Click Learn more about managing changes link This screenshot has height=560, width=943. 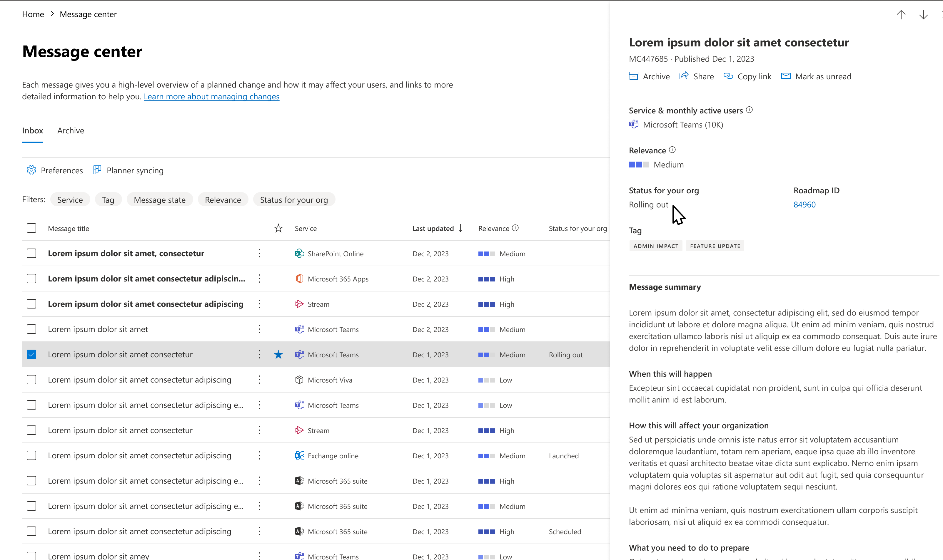211,97
